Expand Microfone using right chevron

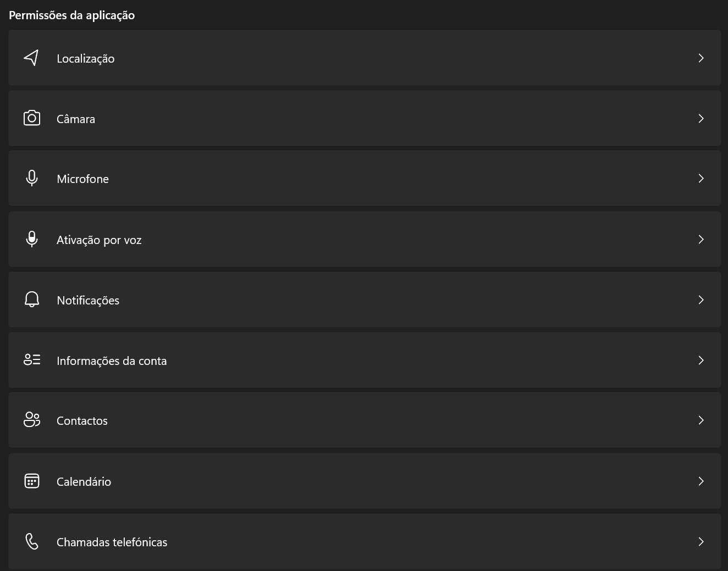pyautogui.click(x=701, y=178)
